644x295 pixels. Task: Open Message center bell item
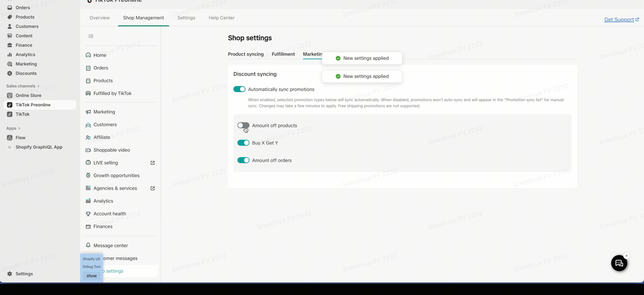(111, 246)
